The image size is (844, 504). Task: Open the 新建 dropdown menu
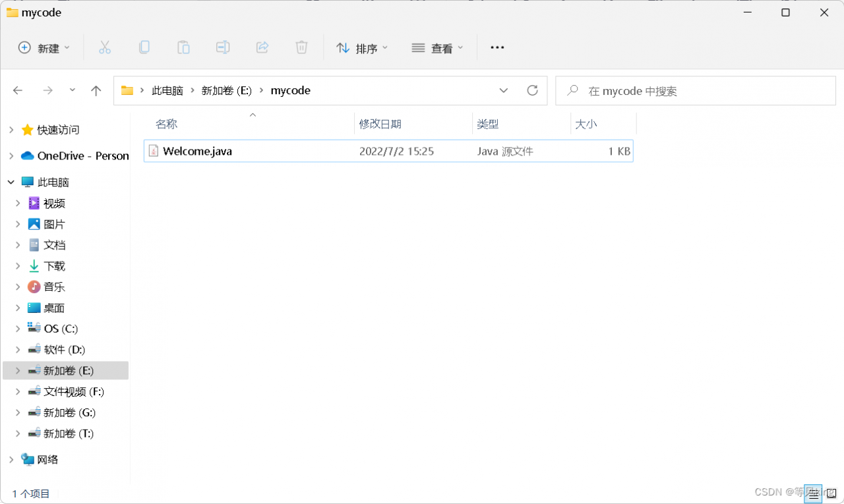[44, 47]
